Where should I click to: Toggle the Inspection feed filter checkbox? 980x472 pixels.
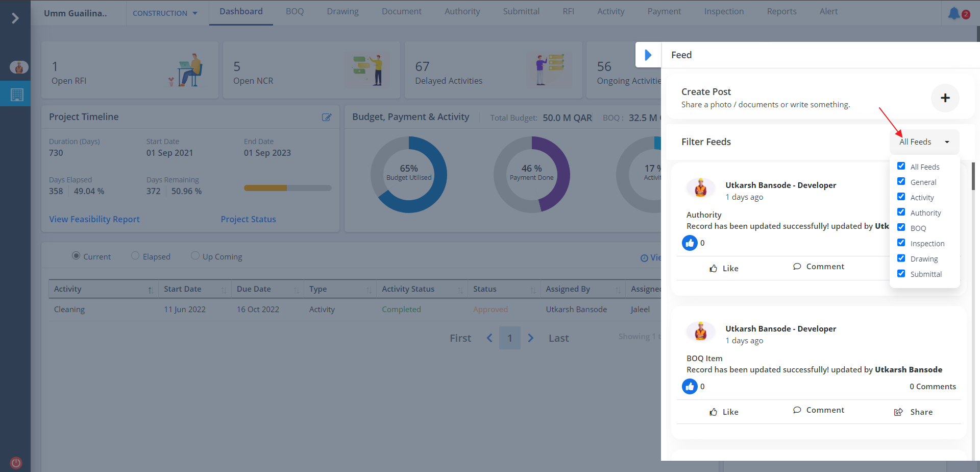coord(901,243)
